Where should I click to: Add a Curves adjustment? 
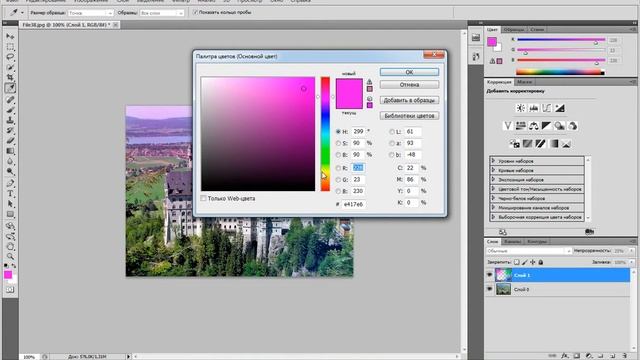[x=547, y=108]
